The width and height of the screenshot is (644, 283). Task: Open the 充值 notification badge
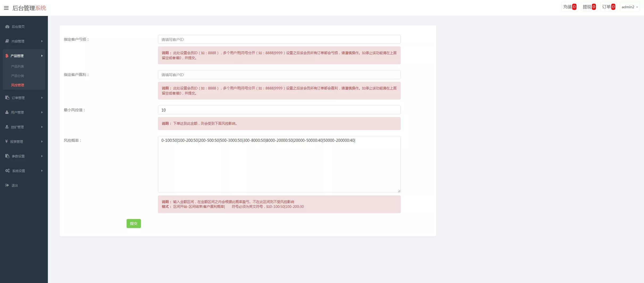point(570,7)
